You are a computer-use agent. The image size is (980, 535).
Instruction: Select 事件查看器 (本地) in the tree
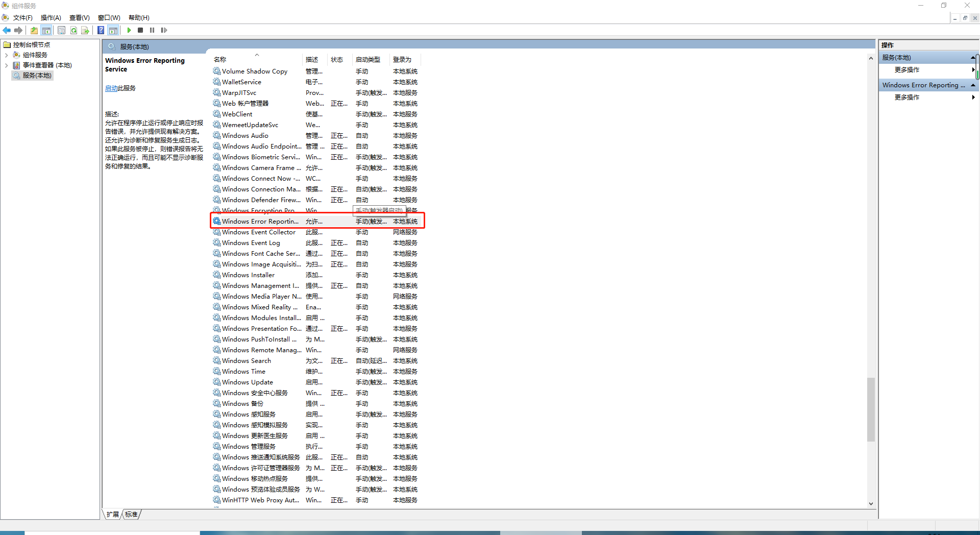(47, 65)
